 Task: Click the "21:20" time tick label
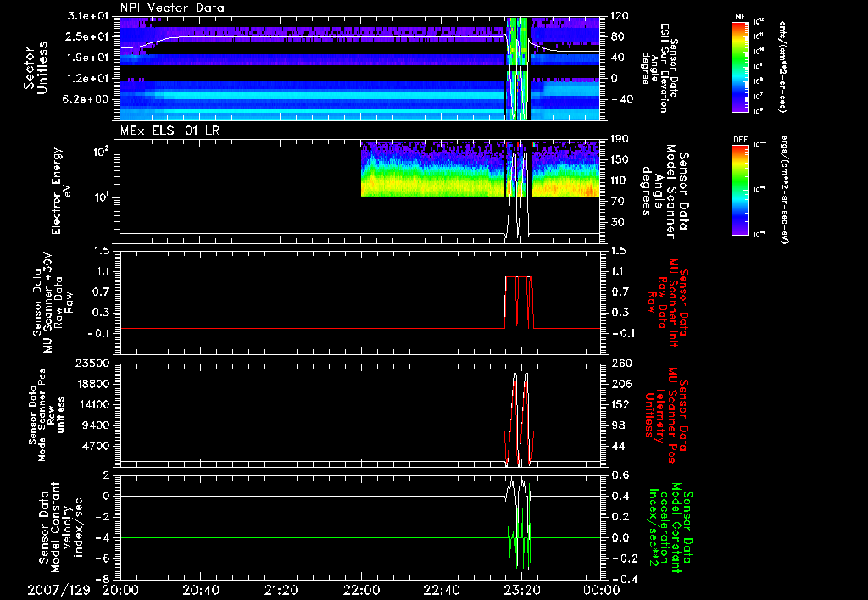click(x=281, y=590)
